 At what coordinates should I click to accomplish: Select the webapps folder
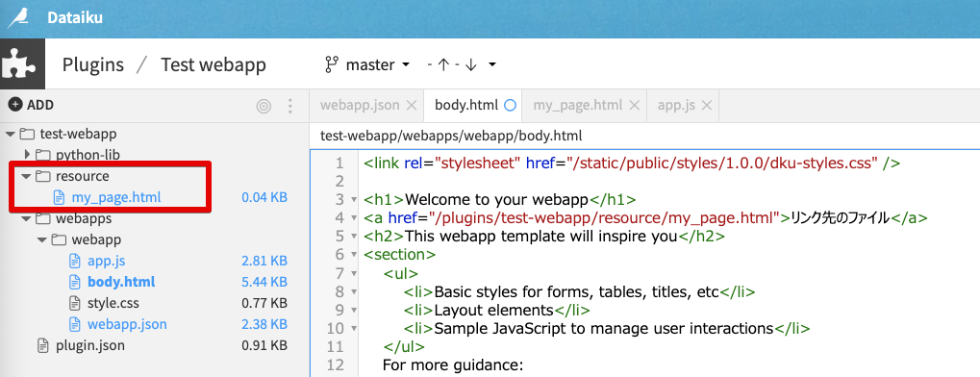(x=84, y=219)
